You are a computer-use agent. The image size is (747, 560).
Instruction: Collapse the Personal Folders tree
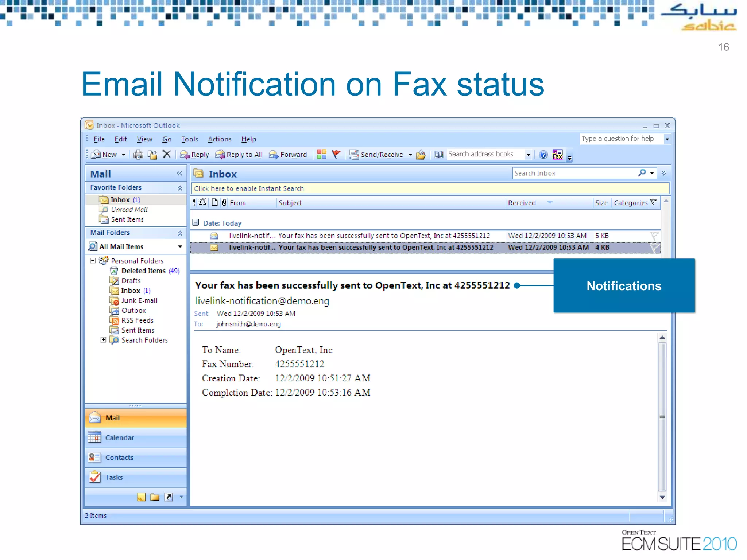(x=93, y=261)
